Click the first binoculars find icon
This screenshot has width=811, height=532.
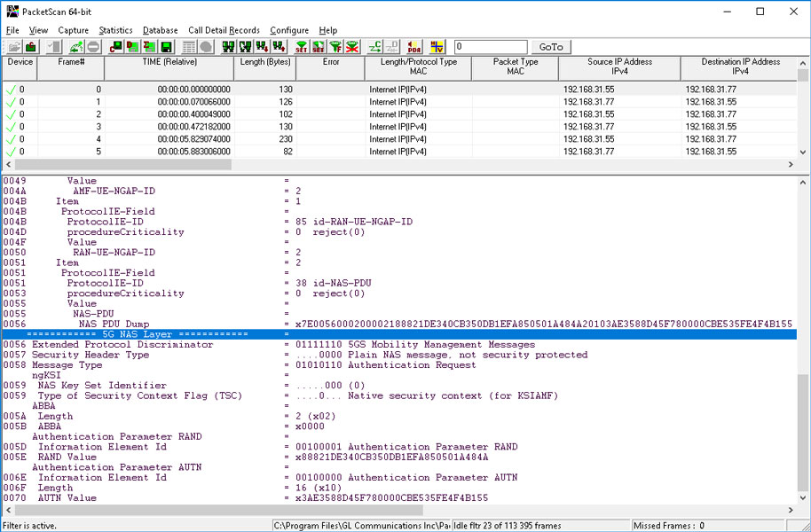(229, 47)
